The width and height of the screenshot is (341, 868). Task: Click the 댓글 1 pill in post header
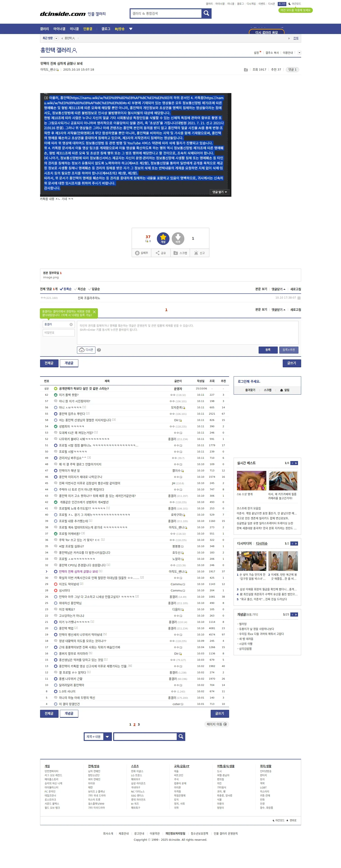click(x=292, y=70)
